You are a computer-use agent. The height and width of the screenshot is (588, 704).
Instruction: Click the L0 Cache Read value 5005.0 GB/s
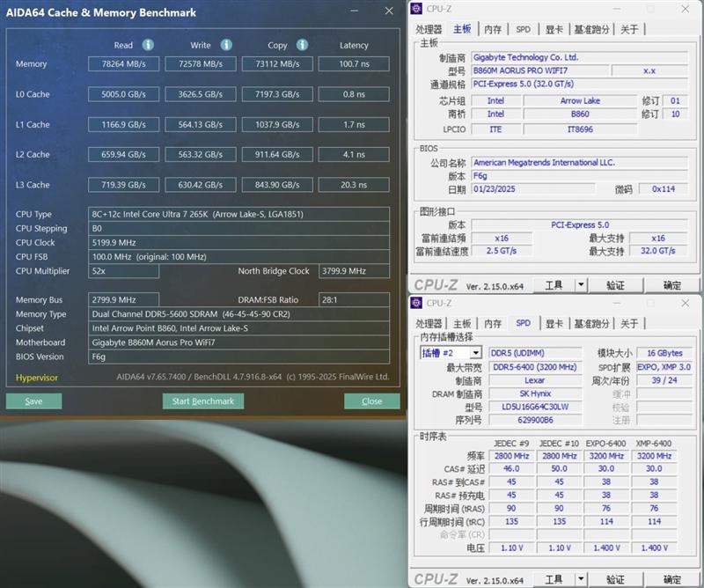point(123,94)
